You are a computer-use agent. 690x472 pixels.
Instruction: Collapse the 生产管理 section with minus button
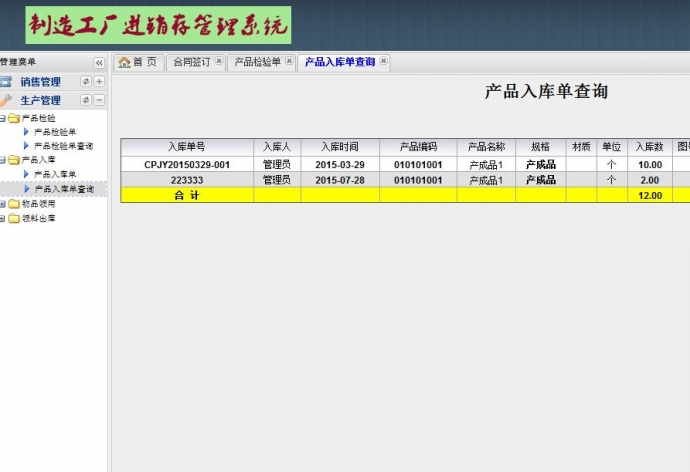click(x=99, y=100)
